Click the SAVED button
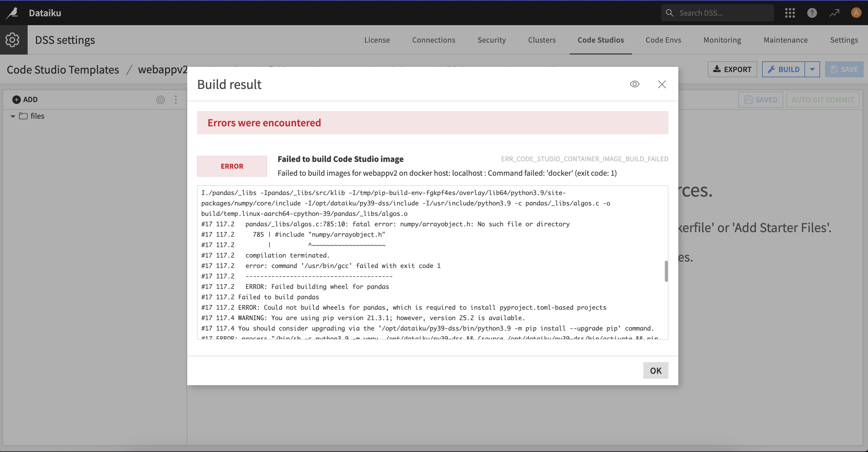This screenshot has width=868, height=452. [x=760, y=100]
